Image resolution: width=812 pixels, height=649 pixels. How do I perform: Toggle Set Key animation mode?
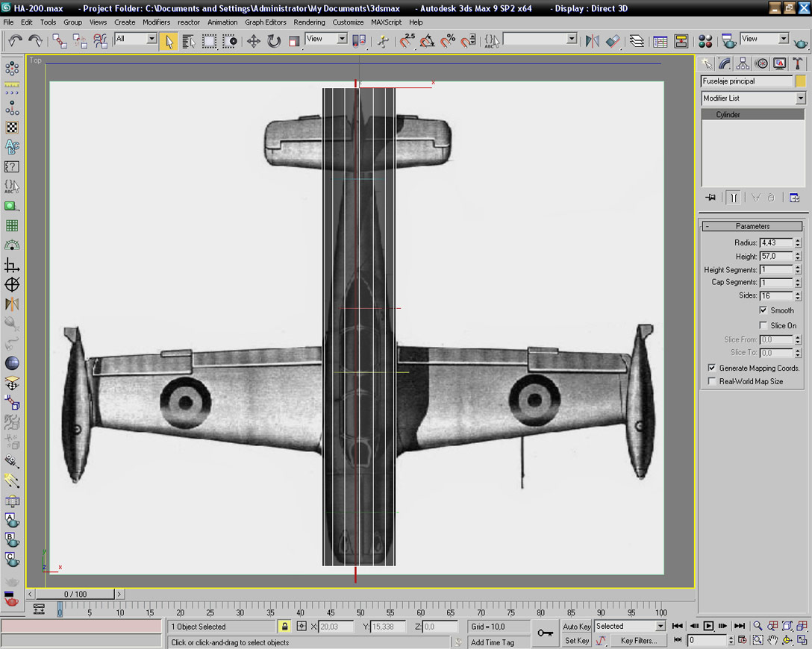(576, 640)
